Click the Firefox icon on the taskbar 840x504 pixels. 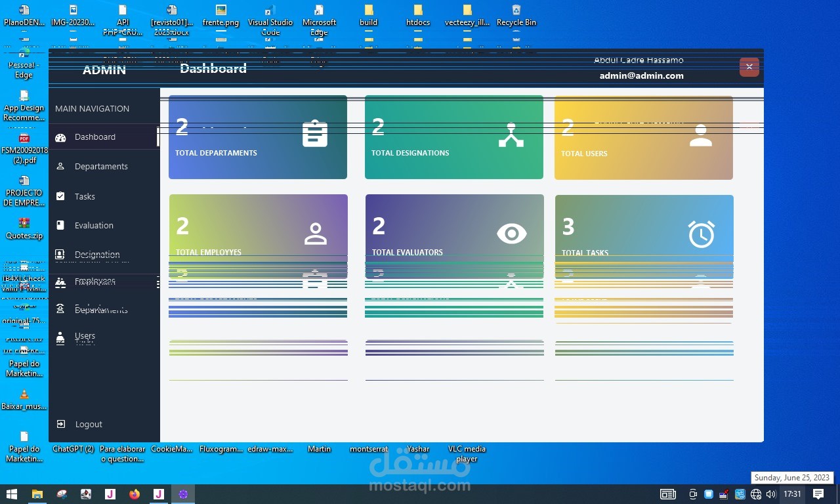tap(135, 494)
